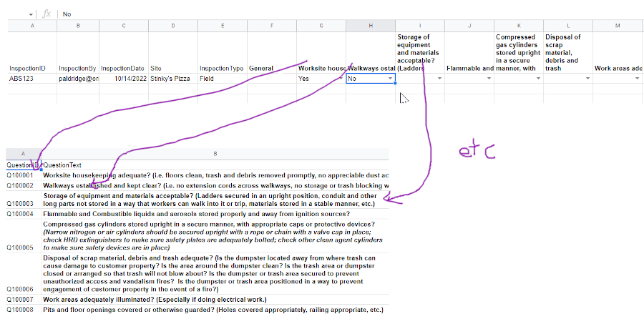The width and height of the screenshot is (644, 314).
Task: Select the Q100003 cell
Action: [23, 200]
